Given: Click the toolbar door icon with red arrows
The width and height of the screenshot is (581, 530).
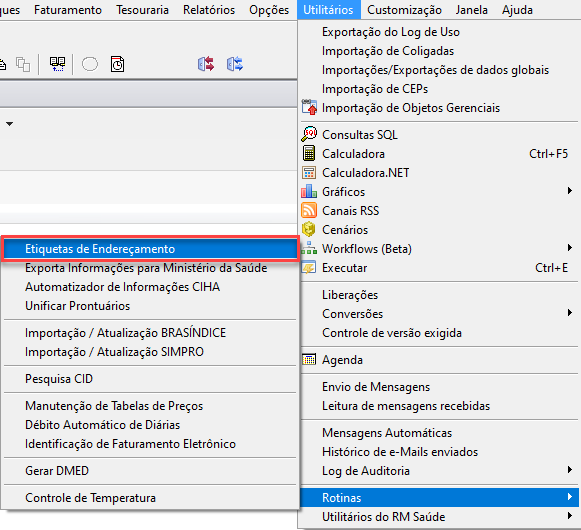Looking at the screenshot, I should pos(206,64).
